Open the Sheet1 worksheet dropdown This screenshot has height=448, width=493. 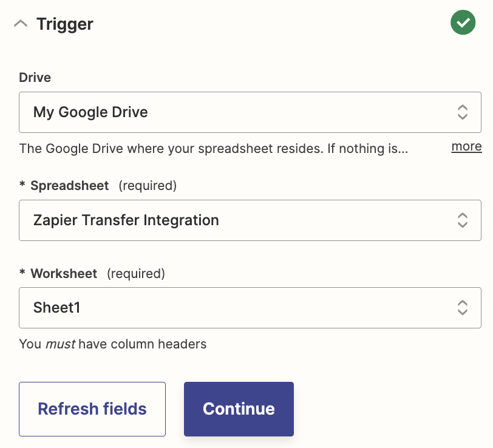pyautogui.click(x=237, y=308)
